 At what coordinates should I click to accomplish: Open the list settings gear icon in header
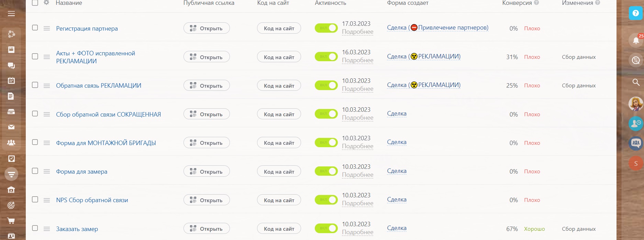(46, 3)
